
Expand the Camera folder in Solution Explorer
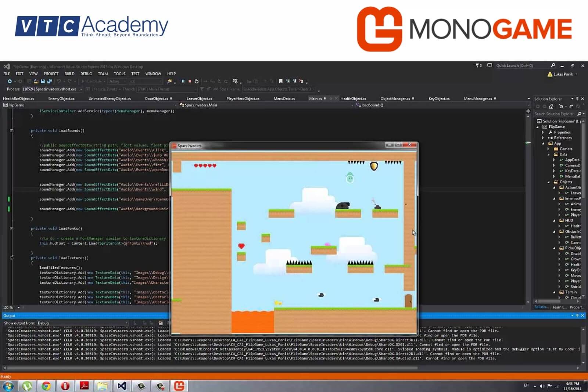[x=548, y=149]
